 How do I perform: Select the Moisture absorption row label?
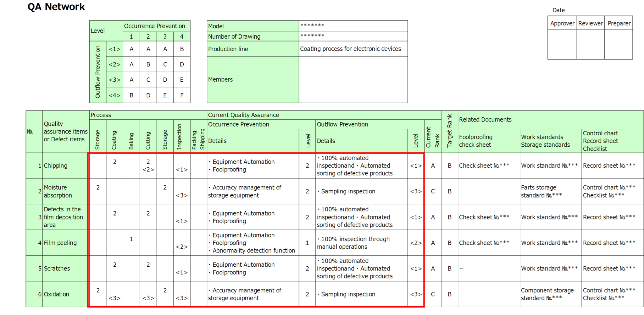pyautogui.click(x=65, y=191)
